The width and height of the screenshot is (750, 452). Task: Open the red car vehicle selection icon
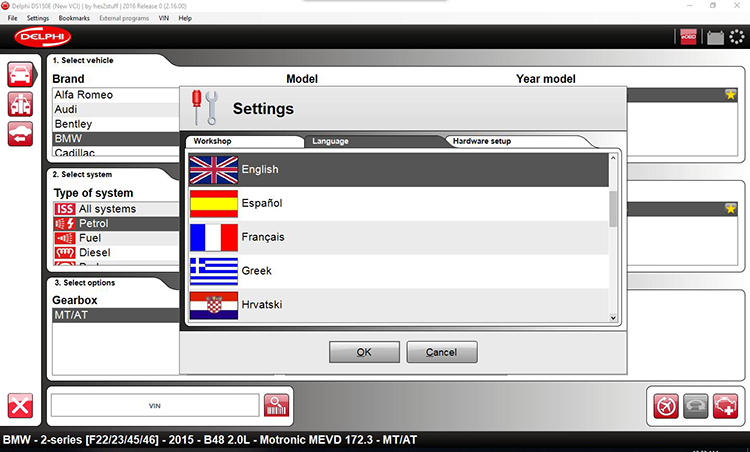click(20, 74)
